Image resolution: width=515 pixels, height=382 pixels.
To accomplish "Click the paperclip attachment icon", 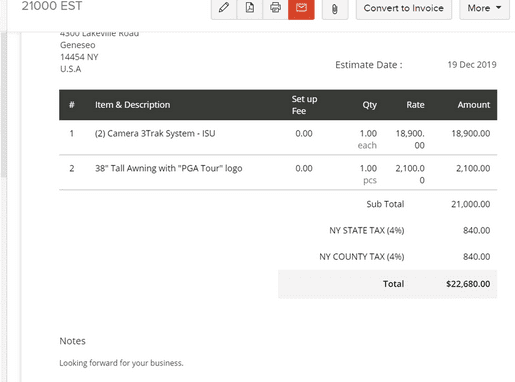I will [335, 8].
